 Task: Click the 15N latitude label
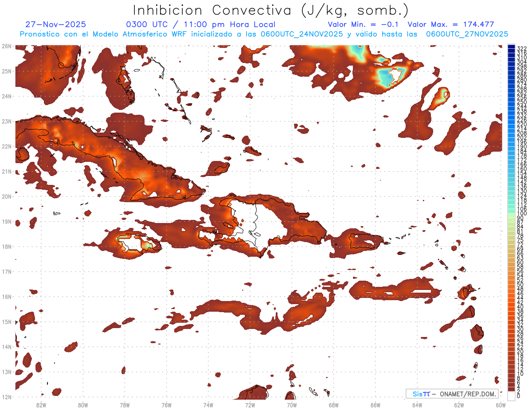7,321
